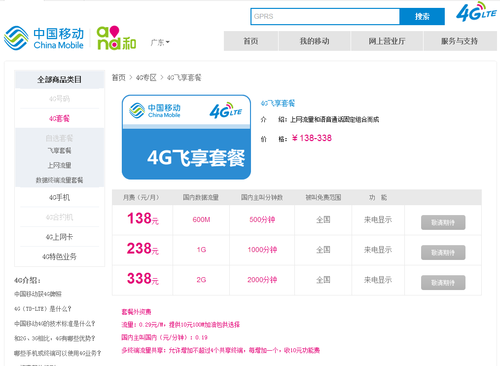
Task: Select 4G手机 in the sidebar
Action: click(x=59, y=197)
